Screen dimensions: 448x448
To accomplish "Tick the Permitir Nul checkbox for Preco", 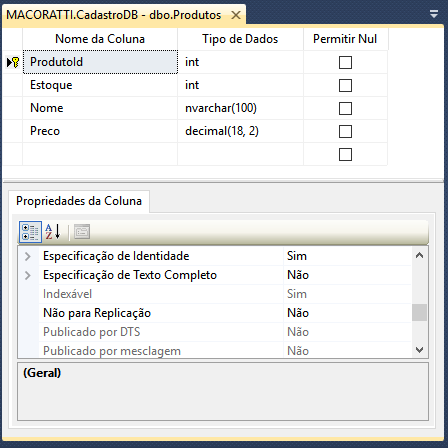I will click(x=345, y=131).
